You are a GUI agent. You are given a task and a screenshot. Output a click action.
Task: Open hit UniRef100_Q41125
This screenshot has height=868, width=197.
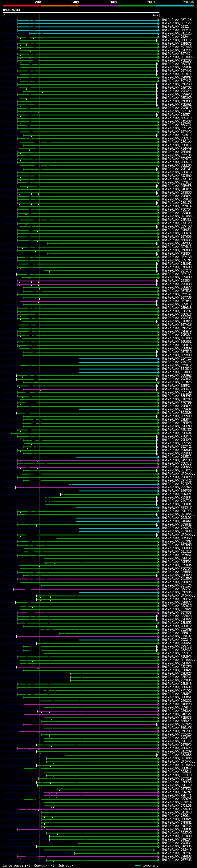177,33
